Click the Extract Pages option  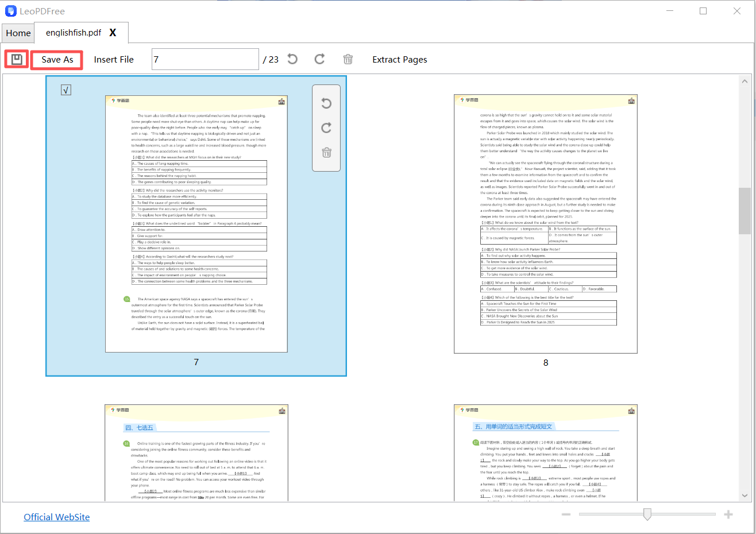[x=399, y=59]
